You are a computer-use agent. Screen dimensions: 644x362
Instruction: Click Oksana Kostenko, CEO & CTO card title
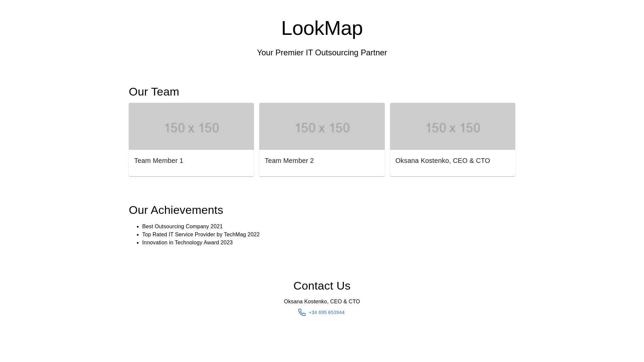coord(442,161)
